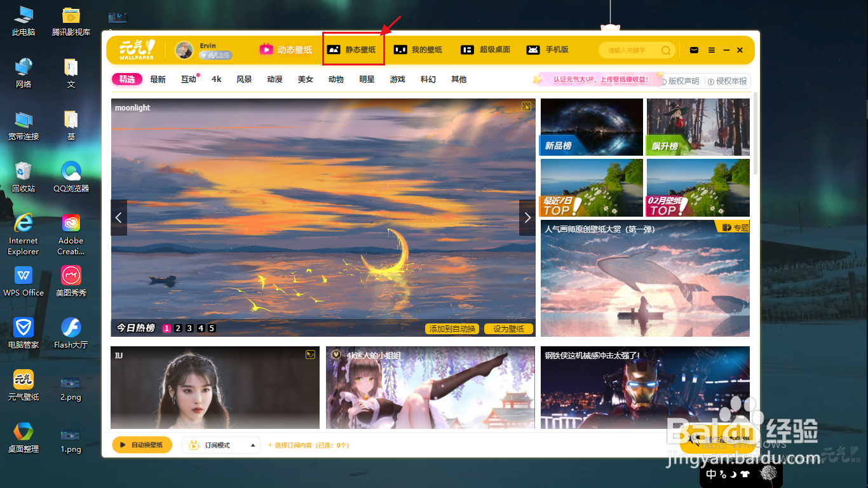This screenshot has height=488, width=868.
Task: Open the 我的壁纸 tab
Action: click(x=417, y=50)
